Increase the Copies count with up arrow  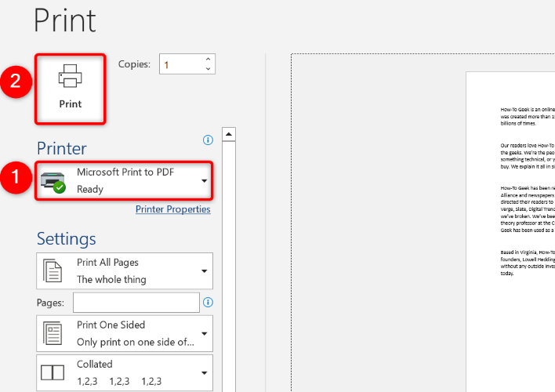(209, 59)
